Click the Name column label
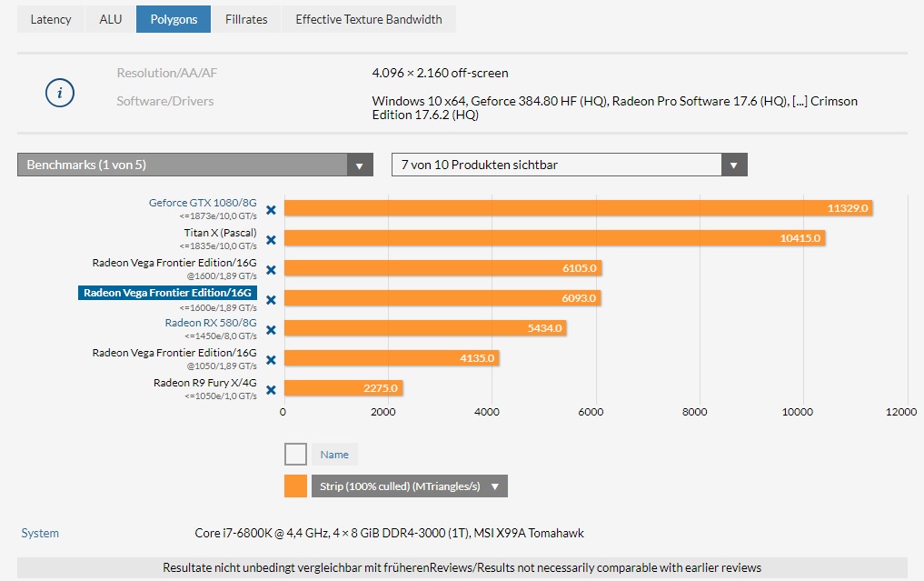The width and height of the screenshot is (924, 581). tap(334, 455)
